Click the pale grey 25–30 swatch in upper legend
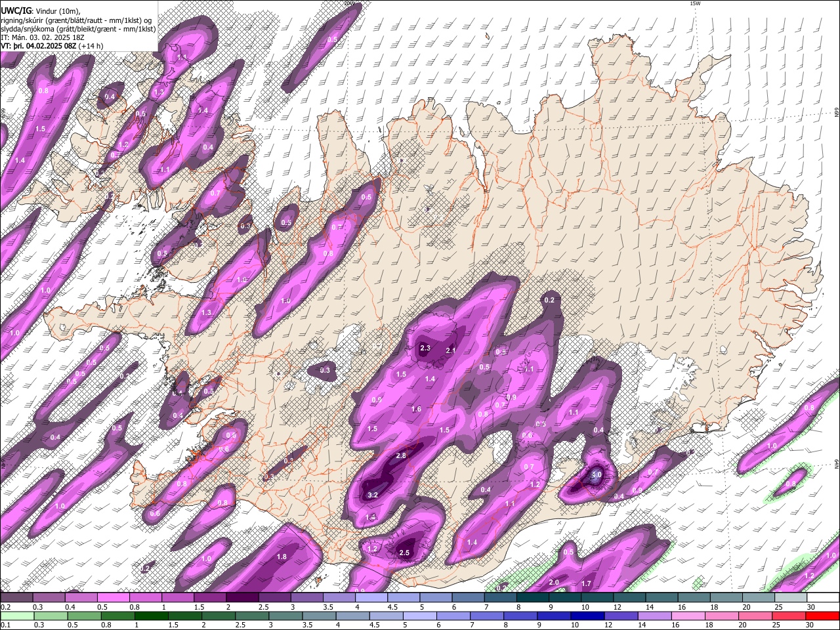Image resolution: width=840 pixels, height=630 pixels. (x=791, y=598)
